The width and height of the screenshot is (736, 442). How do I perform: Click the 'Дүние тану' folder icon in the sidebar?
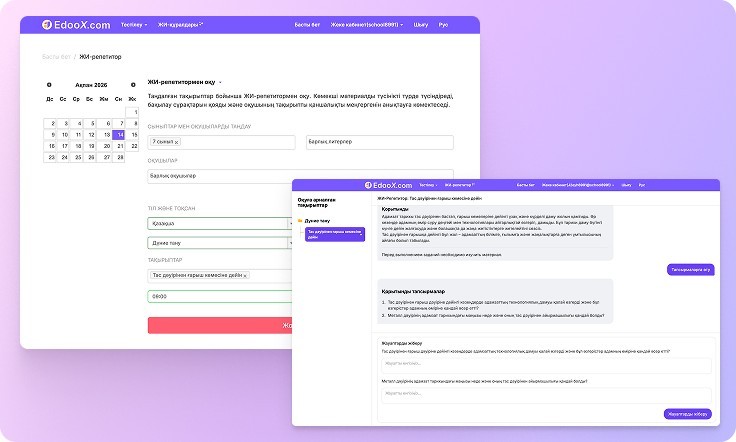pyautogui.click(x=300, y=221)
